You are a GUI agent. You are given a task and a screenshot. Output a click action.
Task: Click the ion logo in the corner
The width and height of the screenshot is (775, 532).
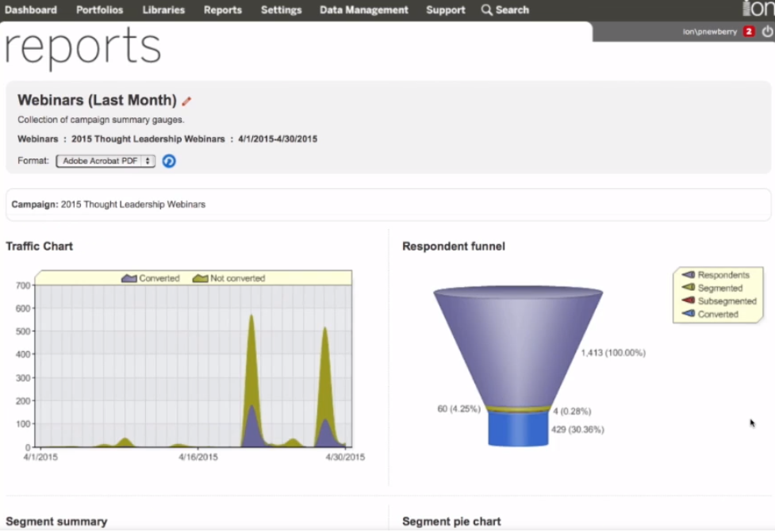tap(760, 10)
